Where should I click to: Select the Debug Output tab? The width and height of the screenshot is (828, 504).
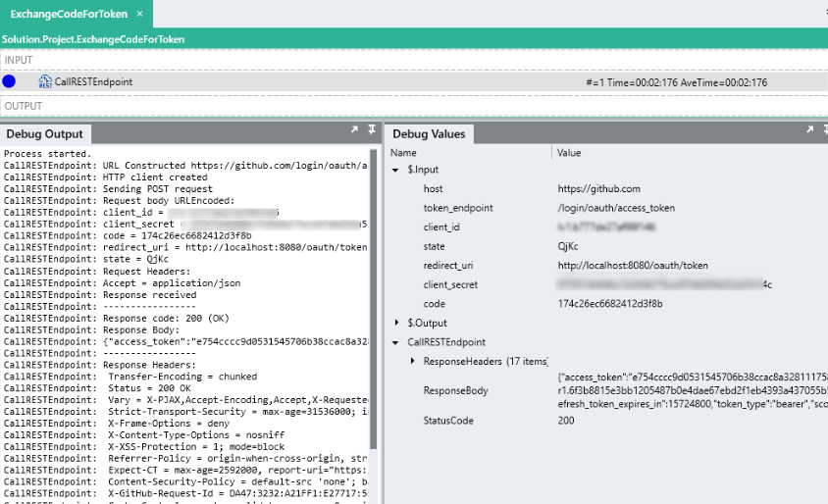click(x=44, y=133)
